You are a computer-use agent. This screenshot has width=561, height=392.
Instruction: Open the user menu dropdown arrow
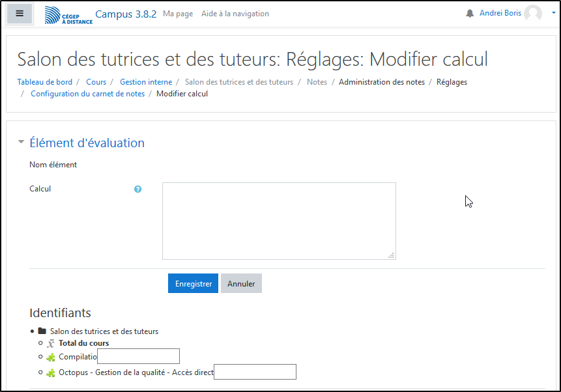click(x=553, y=12)
